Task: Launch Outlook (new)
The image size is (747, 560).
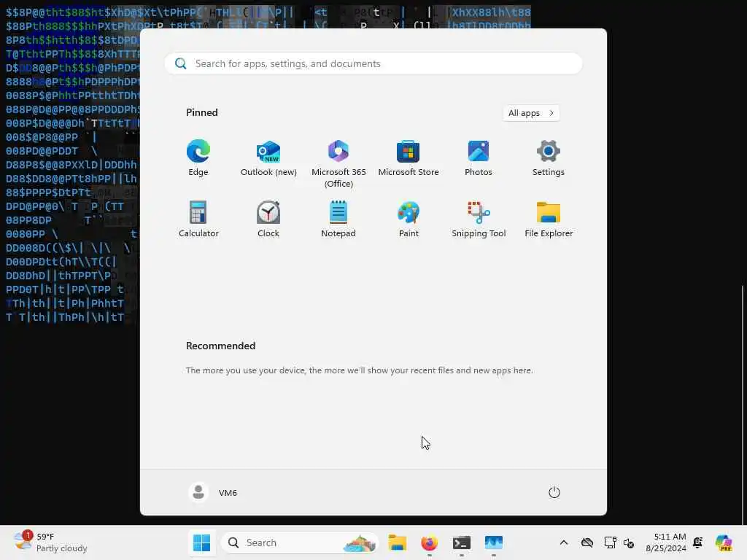Action: pos(268,158)
